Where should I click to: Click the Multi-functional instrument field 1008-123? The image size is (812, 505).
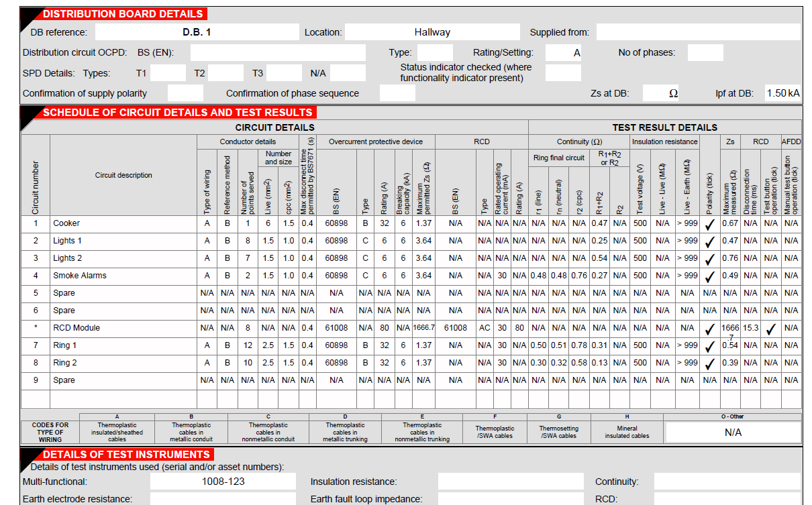point(223,482)
